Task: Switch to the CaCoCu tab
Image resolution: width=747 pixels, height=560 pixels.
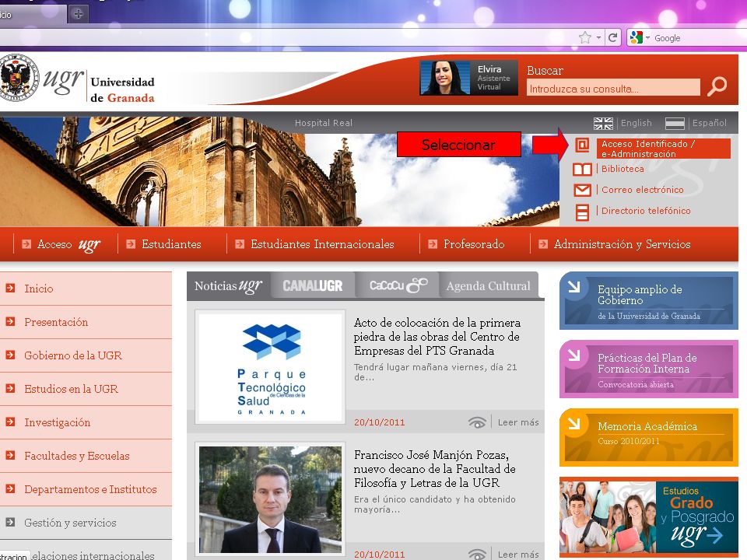Action: [x=398, y=285]
